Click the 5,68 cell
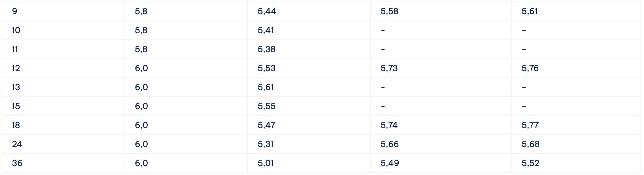Screen dimensions: 644x175 tap(576, 144)
